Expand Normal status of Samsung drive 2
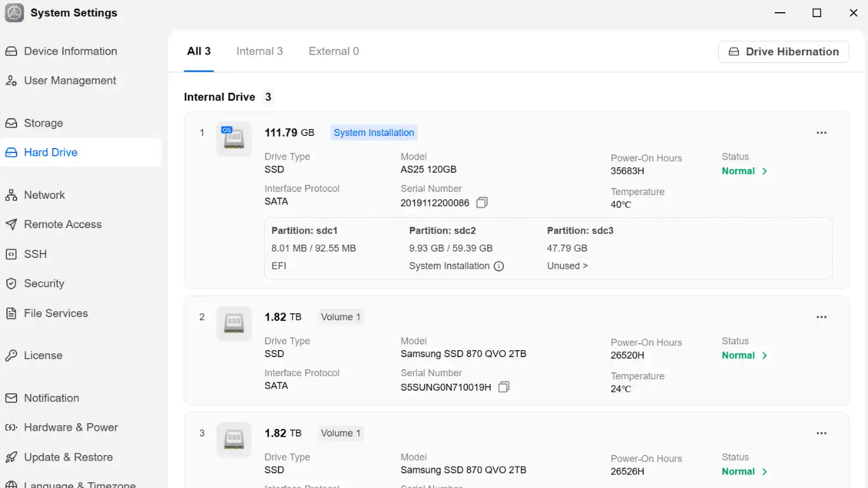This screenshot has height=488, width=868. [745, 355]
